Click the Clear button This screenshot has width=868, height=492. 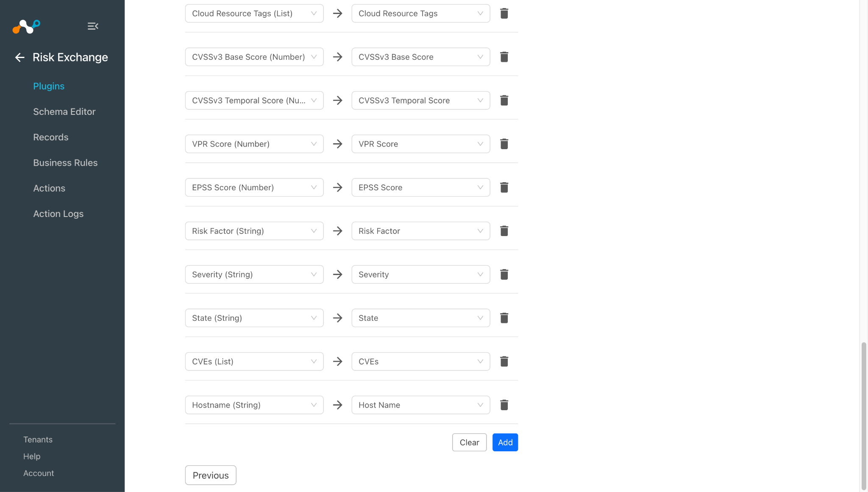coord(469,442)
